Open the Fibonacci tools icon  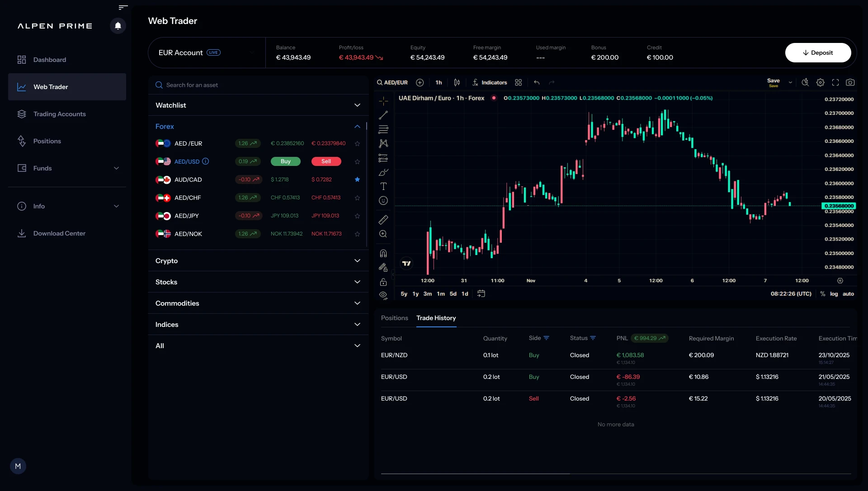pyautogui.click(x=383, y=129)
